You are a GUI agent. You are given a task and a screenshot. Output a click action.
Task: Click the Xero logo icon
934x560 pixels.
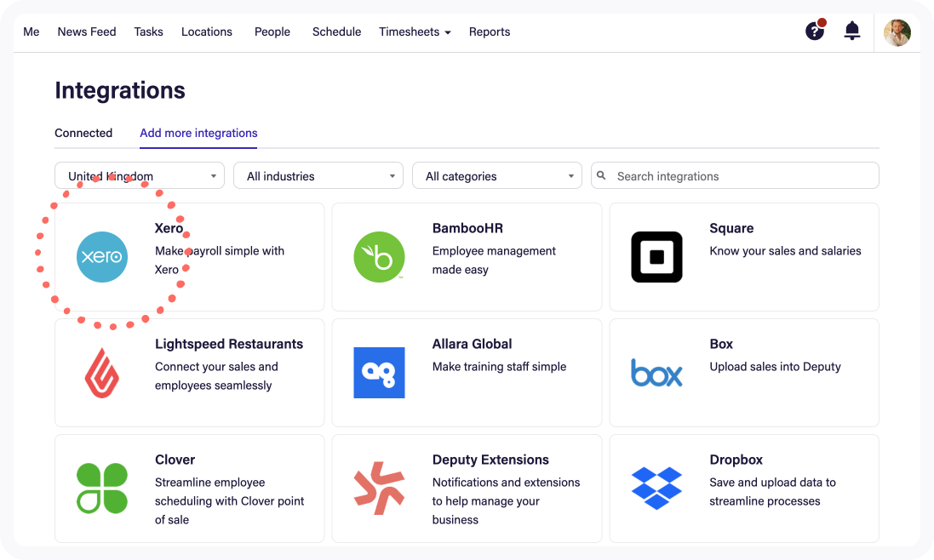pyautogui.click(x=102, y=257)
